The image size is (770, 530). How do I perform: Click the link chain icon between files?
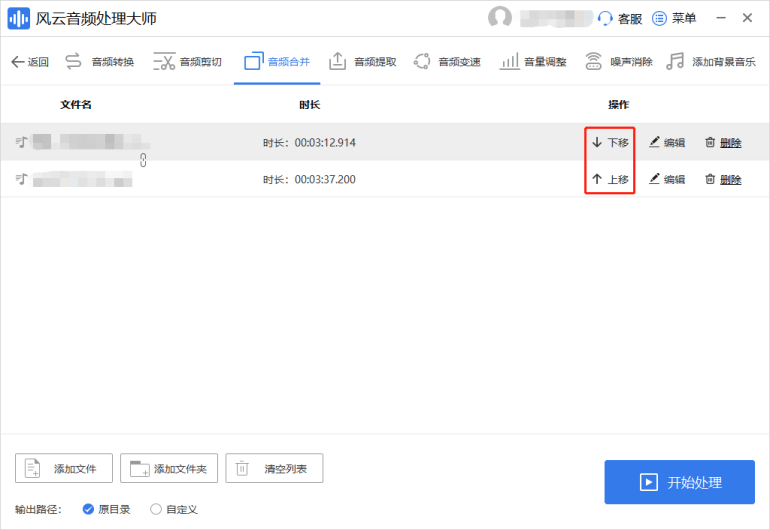(x=143, y=160)
